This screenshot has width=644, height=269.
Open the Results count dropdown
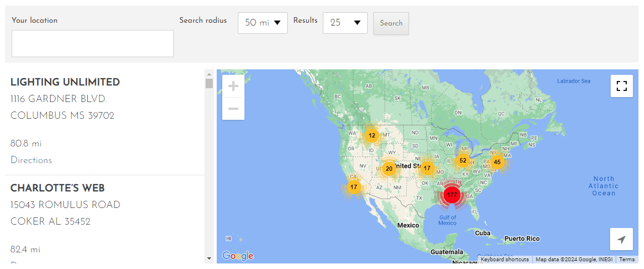(x=345, y=23)
